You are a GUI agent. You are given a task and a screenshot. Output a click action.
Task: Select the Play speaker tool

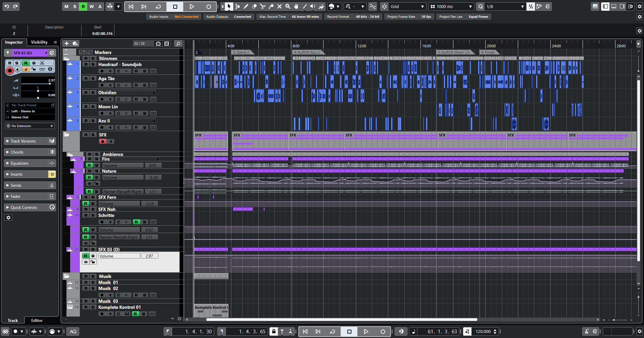[313, 6]
